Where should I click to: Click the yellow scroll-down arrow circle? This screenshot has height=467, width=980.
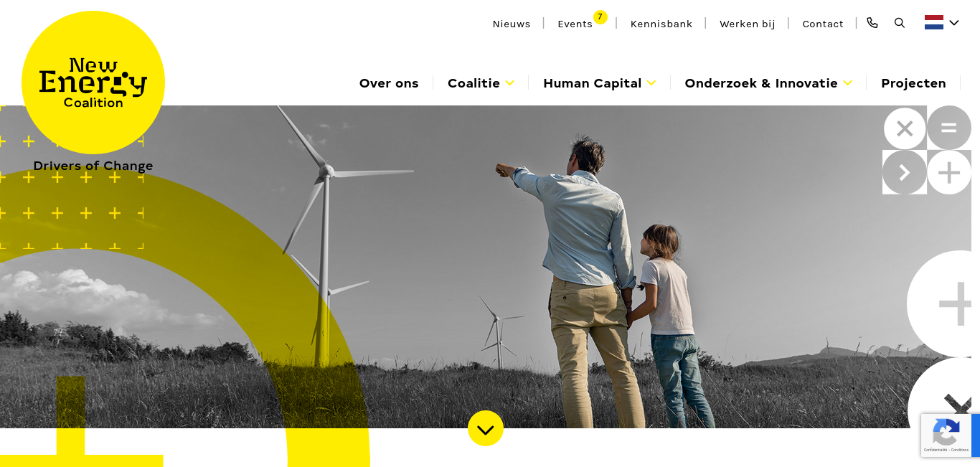[486, 428]
